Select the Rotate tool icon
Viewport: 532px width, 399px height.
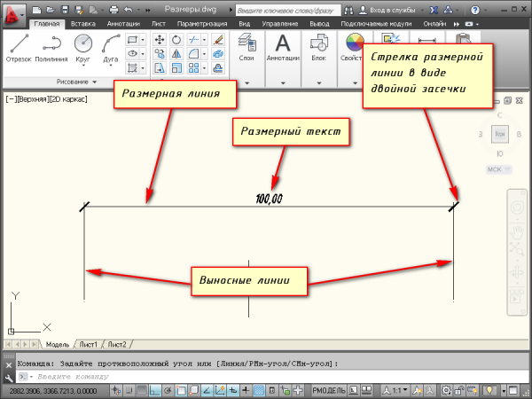[x=176, y=40]
